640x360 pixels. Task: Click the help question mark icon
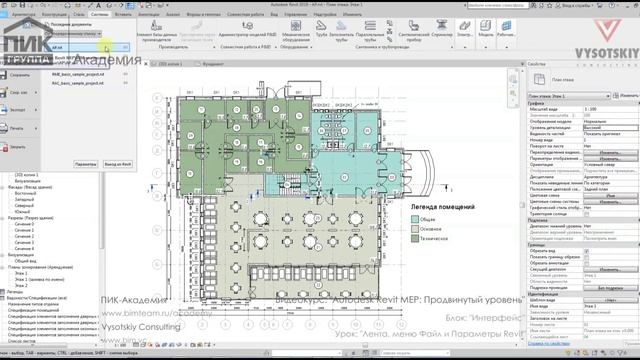[x=612, y=5]
